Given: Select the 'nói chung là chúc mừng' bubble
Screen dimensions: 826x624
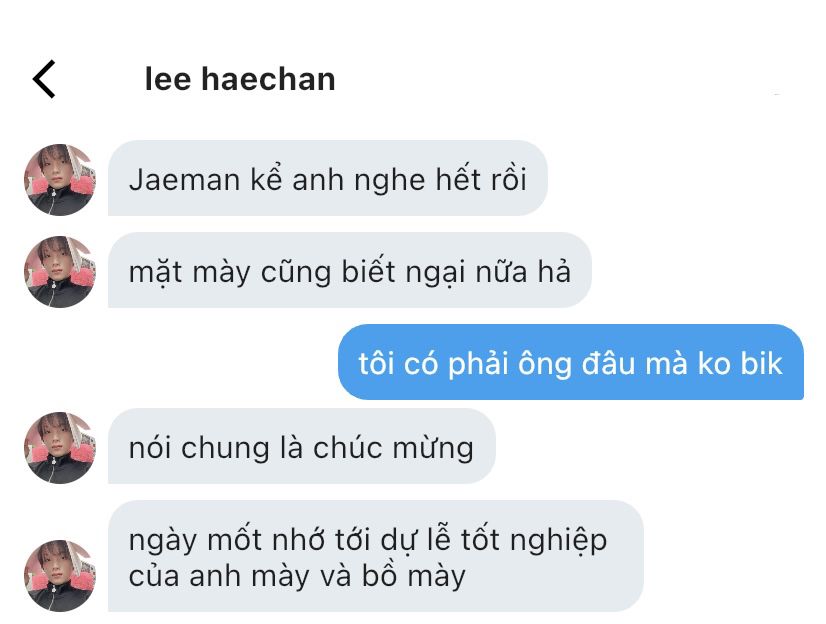Looking at the screenshot, I should pos(302,446).
